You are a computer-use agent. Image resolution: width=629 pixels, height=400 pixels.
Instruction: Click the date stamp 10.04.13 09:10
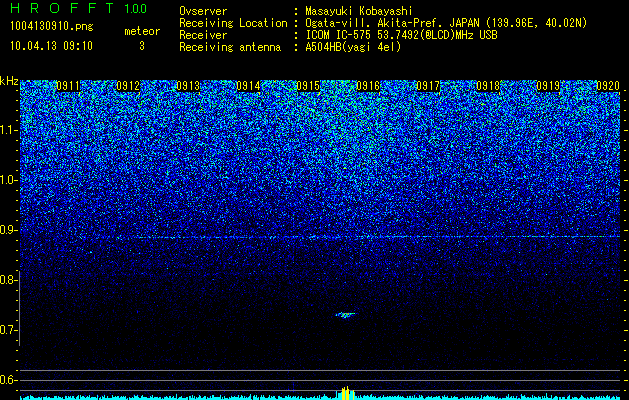click(x=51, y=46)
